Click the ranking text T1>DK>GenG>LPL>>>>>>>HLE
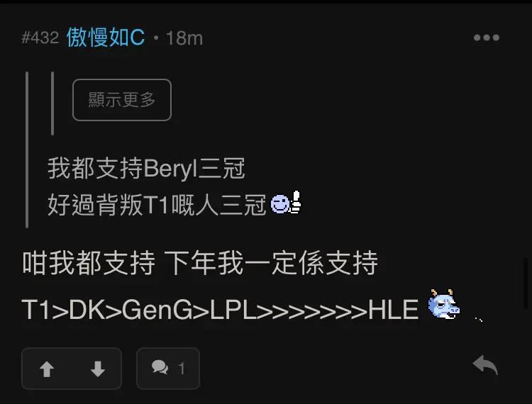 point(220,309)
